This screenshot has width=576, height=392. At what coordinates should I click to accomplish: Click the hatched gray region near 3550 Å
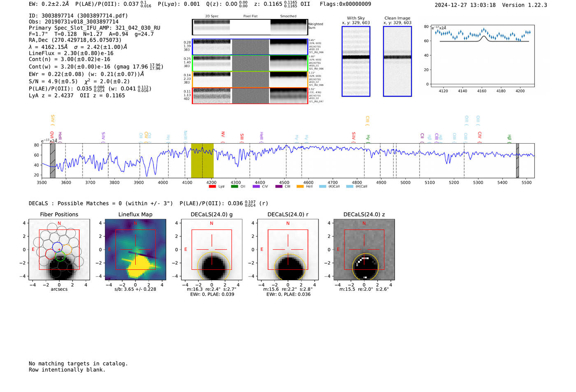[x=53, y=160]
